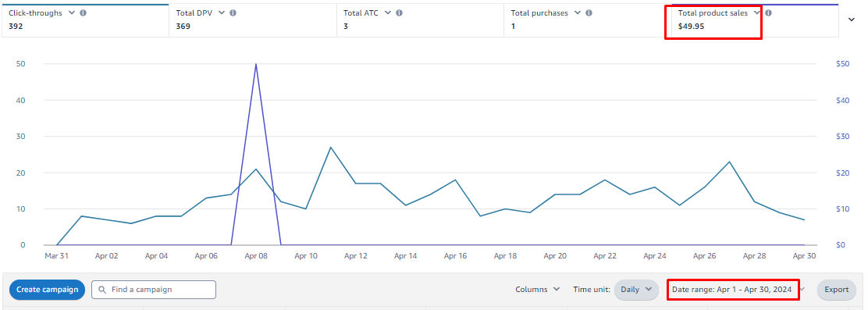Click the 369 DPV value
The width and height of the screenshot is (868, 310).
click(183, 26)
